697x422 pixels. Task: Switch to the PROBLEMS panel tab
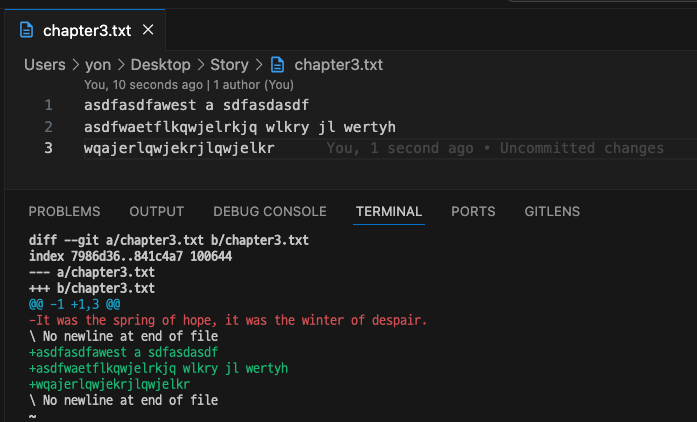pyautogui.click(x=64, y=212)
